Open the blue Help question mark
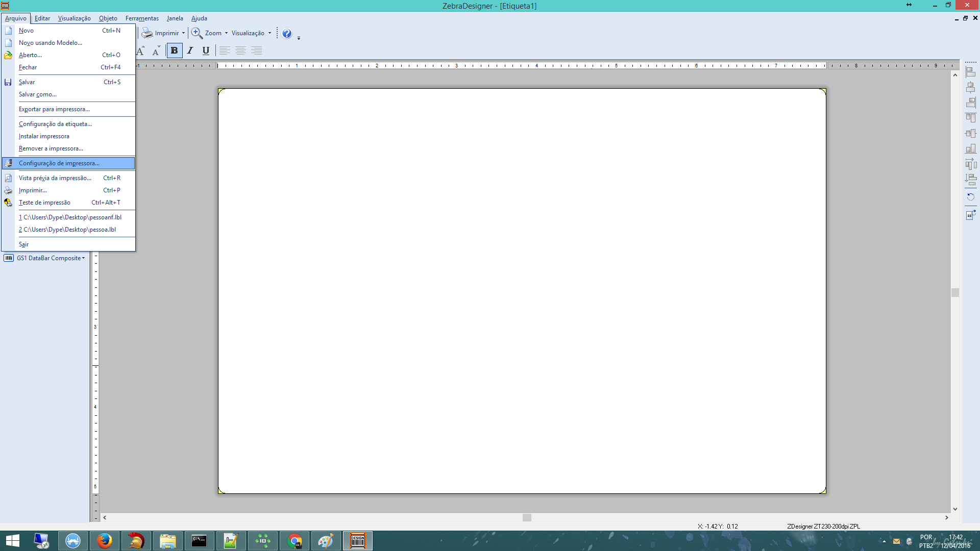Image resolution: width=980 pixels, height=551 pixels. click(287, 33)
